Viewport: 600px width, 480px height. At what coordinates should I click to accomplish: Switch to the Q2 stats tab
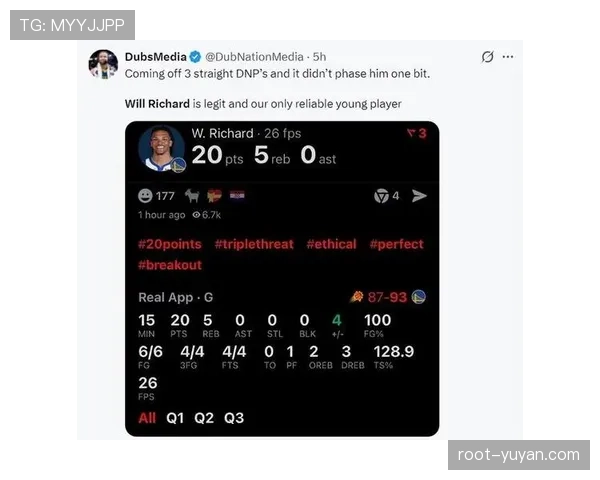204,418
